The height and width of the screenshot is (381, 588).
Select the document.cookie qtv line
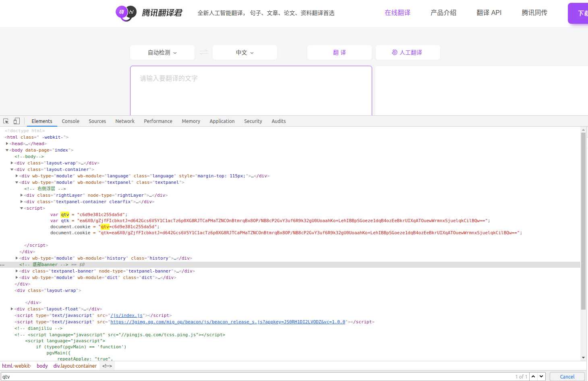105,227
